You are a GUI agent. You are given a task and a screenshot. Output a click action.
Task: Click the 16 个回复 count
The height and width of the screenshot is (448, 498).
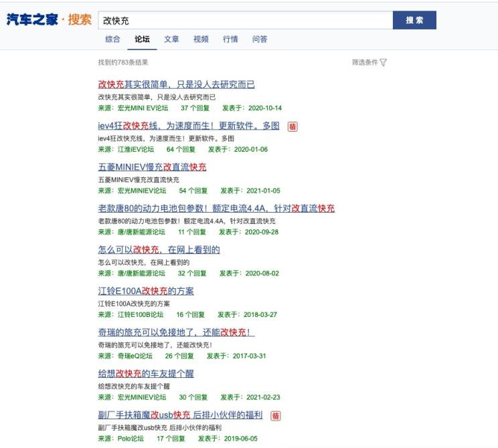click(191, 315)
